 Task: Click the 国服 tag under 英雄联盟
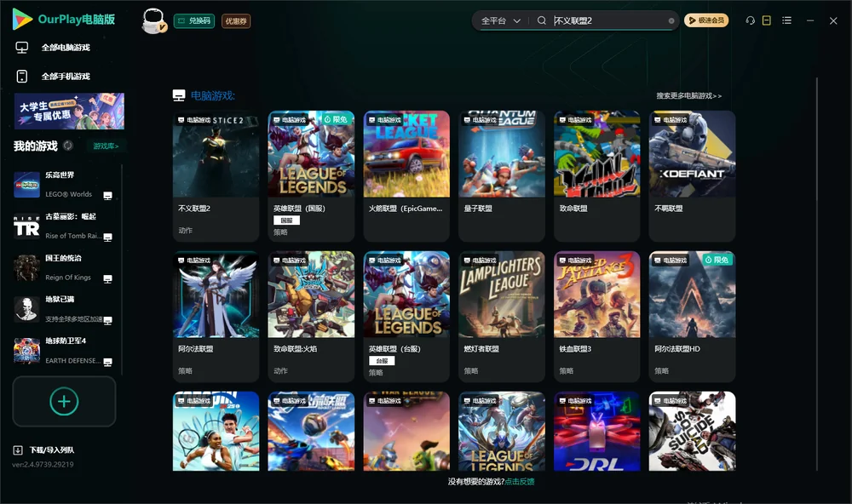click(x=286, y=220)
